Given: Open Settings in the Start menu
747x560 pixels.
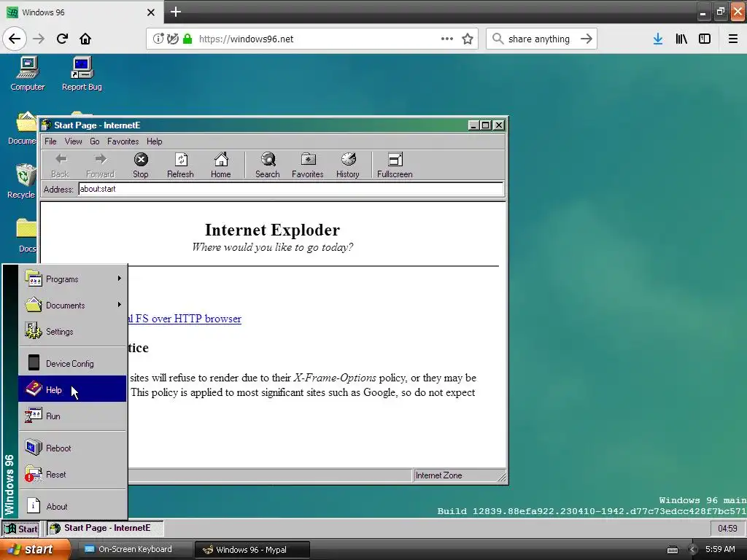Looking at the screenshot, I should [x=72, y=332].
